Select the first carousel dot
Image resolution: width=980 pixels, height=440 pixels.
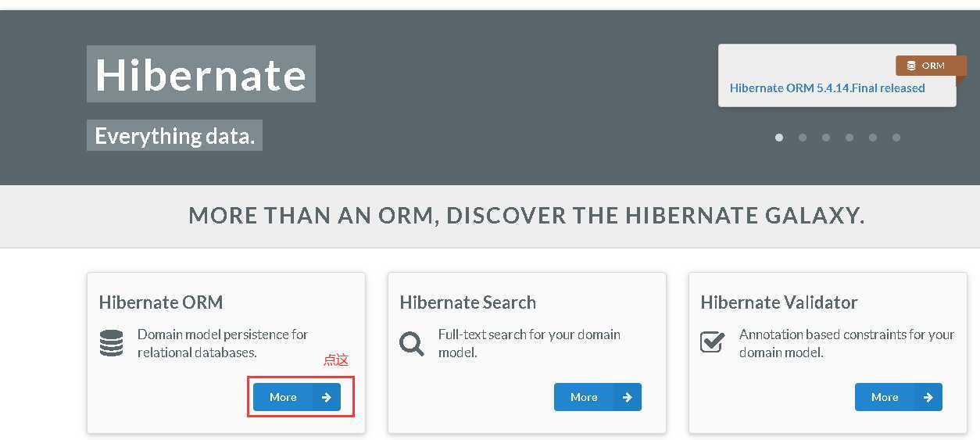coord(779,138)
